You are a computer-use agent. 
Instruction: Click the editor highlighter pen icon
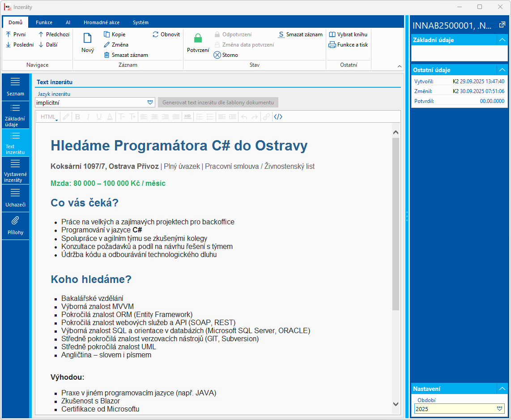pos(66,117)
